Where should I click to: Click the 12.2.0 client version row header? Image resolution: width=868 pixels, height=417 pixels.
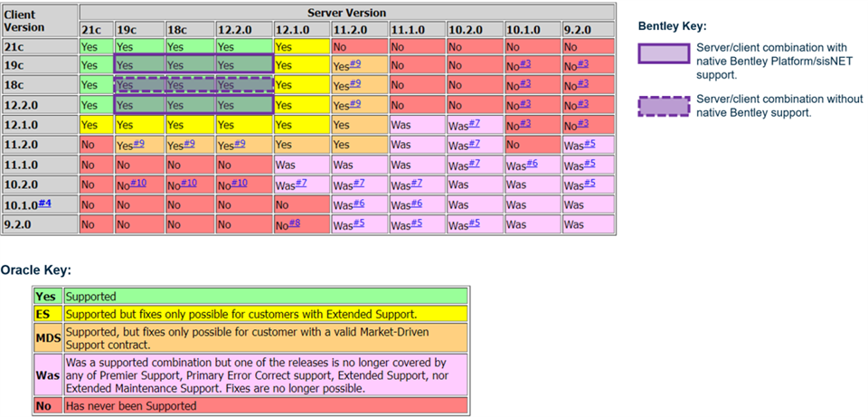tap(39, 105)
